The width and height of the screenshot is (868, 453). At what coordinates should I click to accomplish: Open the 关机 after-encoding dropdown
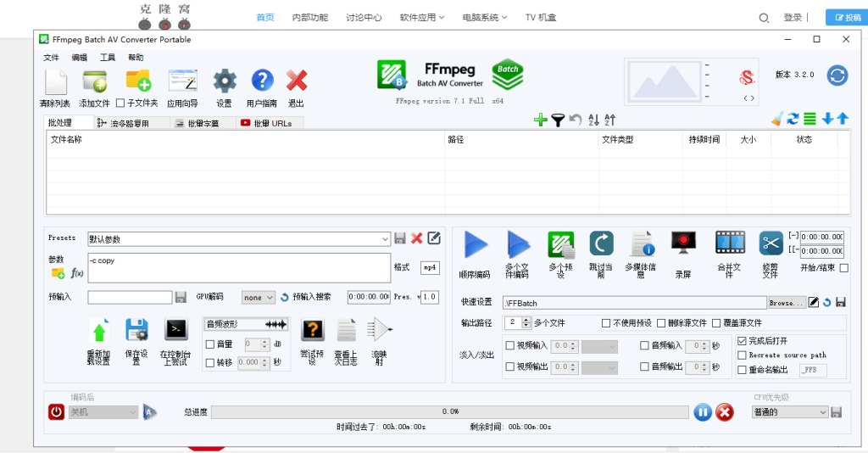pos(103,412)
